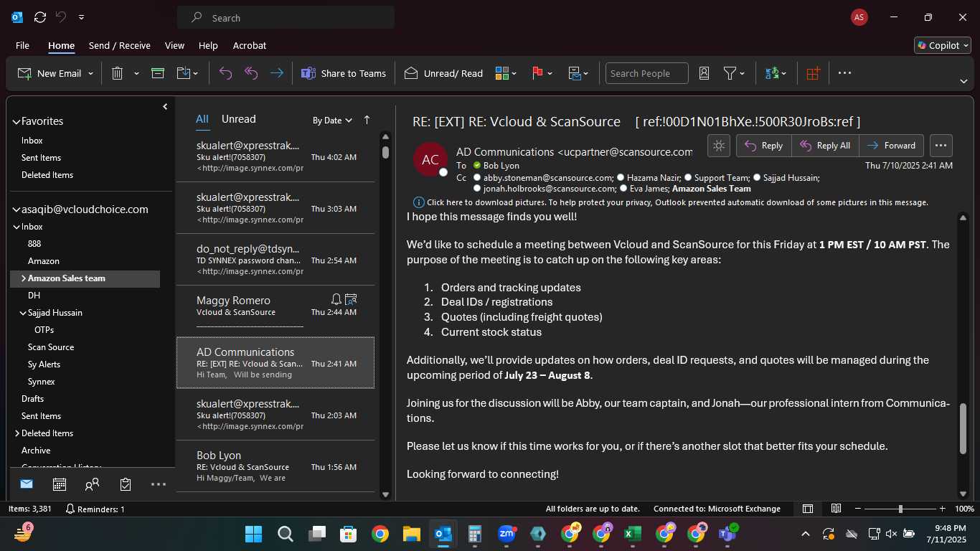The width and height of the screenshot is (980, 551).
Task: Click the Normal view icon in status bar
Action: [808, 509]
